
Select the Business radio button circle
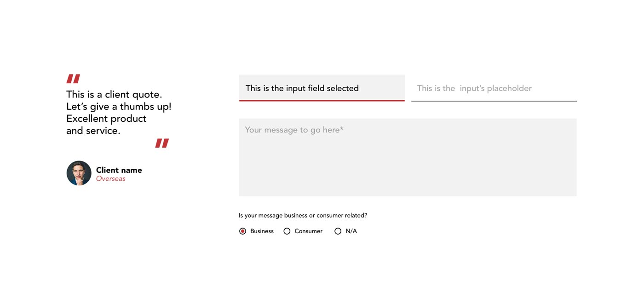[243, 231]
